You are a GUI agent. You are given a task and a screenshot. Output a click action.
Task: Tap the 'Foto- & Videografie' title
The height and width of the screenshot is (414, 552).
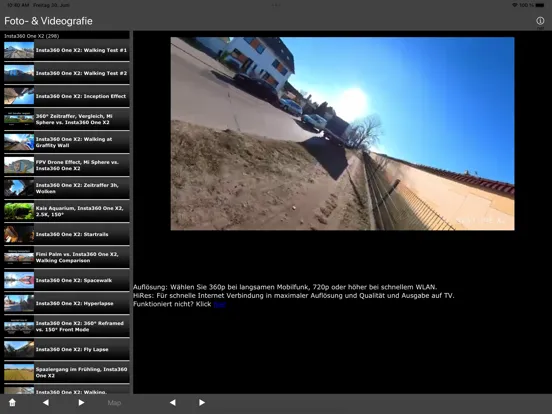[x=48, y=21]
